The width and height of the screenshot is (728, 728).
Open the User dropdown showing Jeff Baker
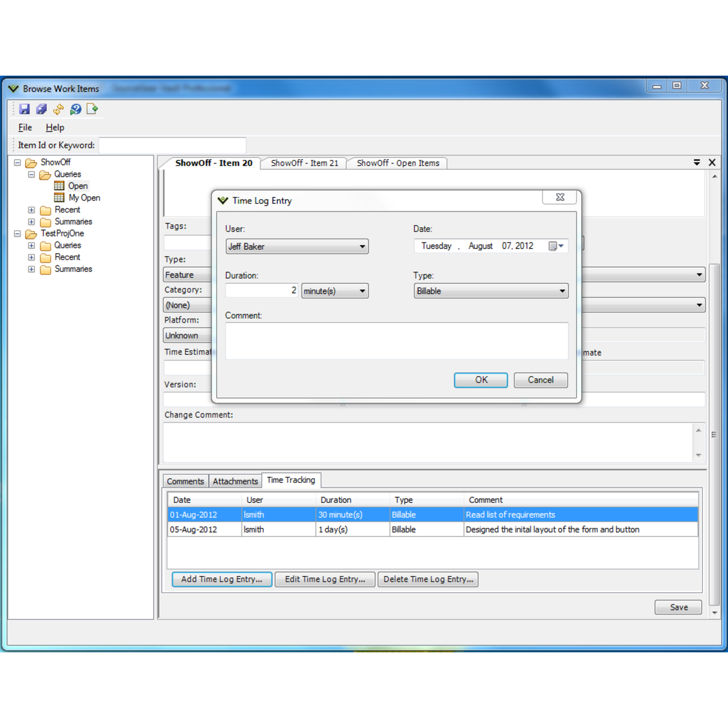[x=362, y=246]
